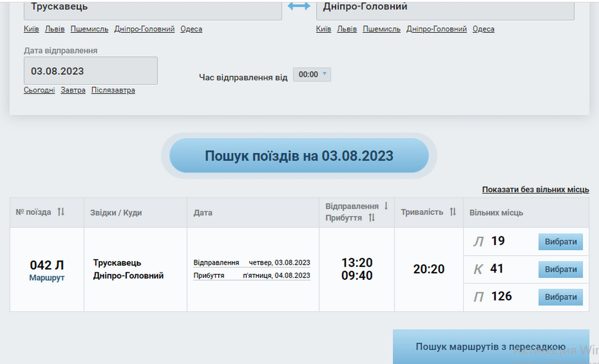Set date to Завтра
Viewport: 599px width, 364px height.
tap(73, 90)
